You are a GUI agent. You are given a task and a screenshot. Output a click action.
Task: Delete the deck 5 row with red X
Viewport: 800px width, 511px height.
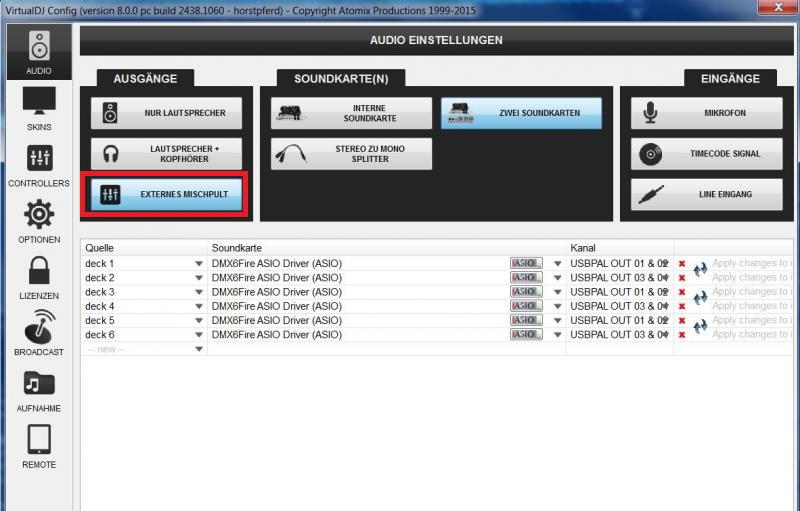tap(682, 321)
